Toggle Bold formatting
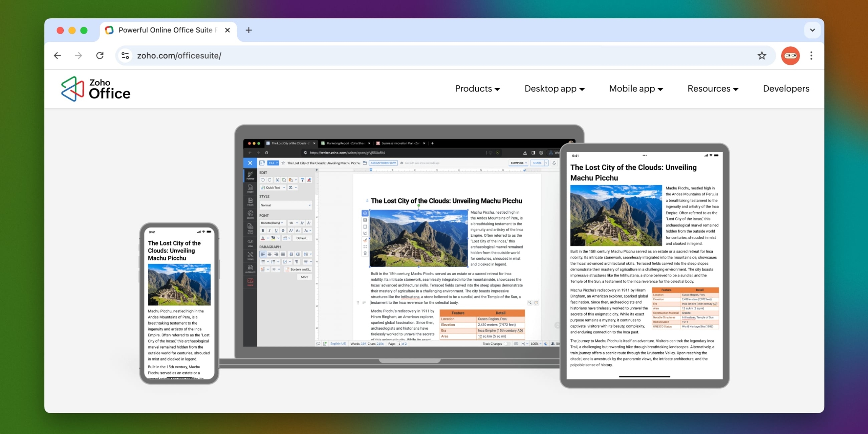 click(x=263, y=231)
